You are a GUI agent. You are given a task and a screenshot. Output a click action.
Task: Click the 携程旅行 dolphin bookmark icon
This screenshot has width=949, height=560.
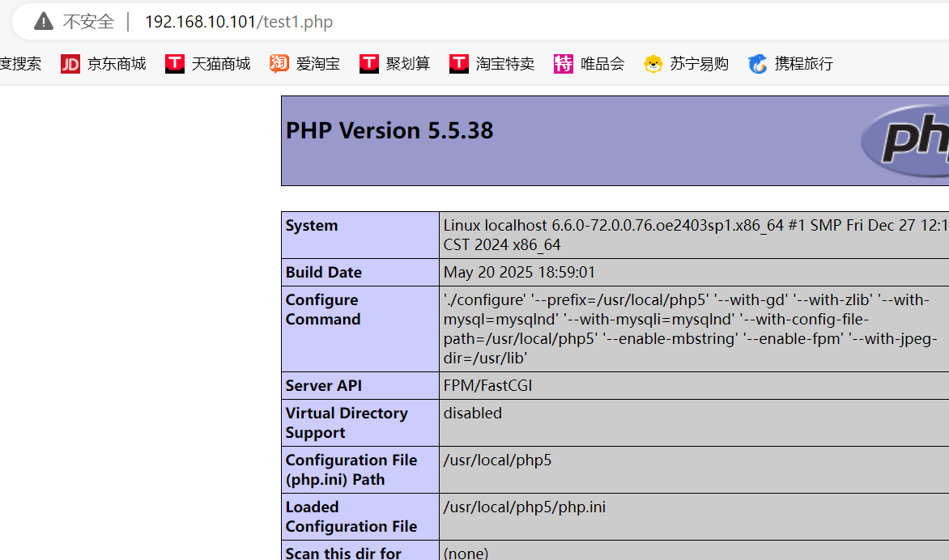click(758, 63)
